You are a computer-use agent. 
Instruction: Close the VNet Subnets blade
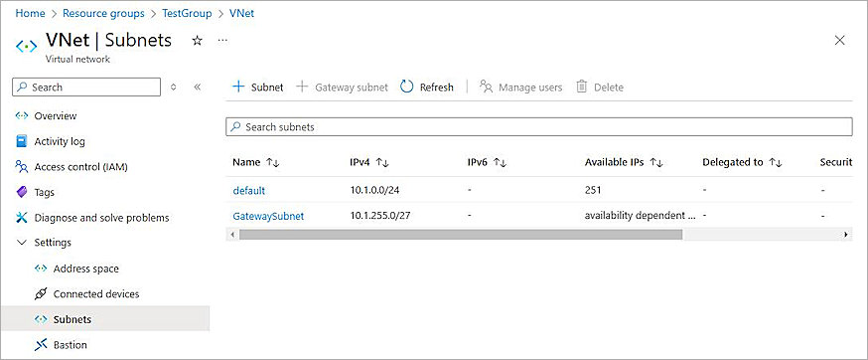point(840,40)
